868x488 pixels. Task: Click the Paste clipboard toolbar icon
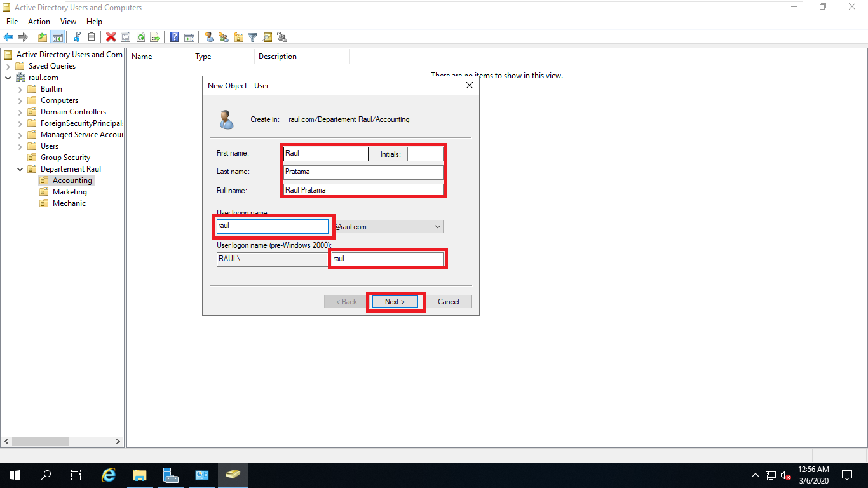click(92, 37)
